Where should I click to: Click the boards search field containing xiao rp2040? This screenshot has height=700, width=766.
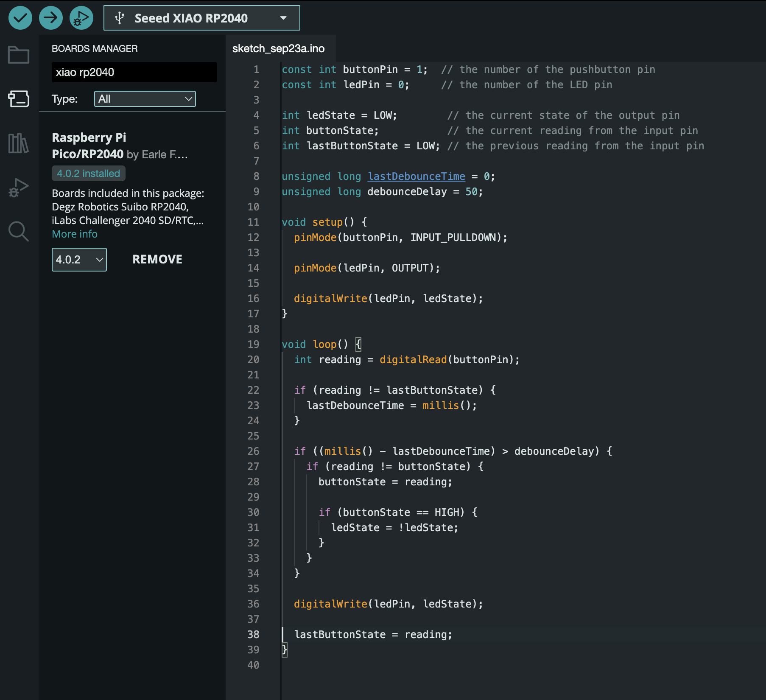click(x=134, y=72)
